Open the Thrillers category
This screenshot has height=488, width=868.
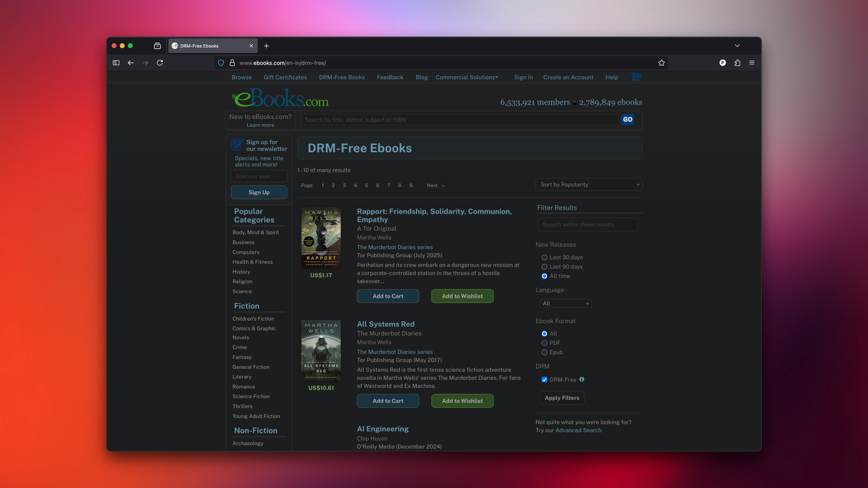point(242,406)
